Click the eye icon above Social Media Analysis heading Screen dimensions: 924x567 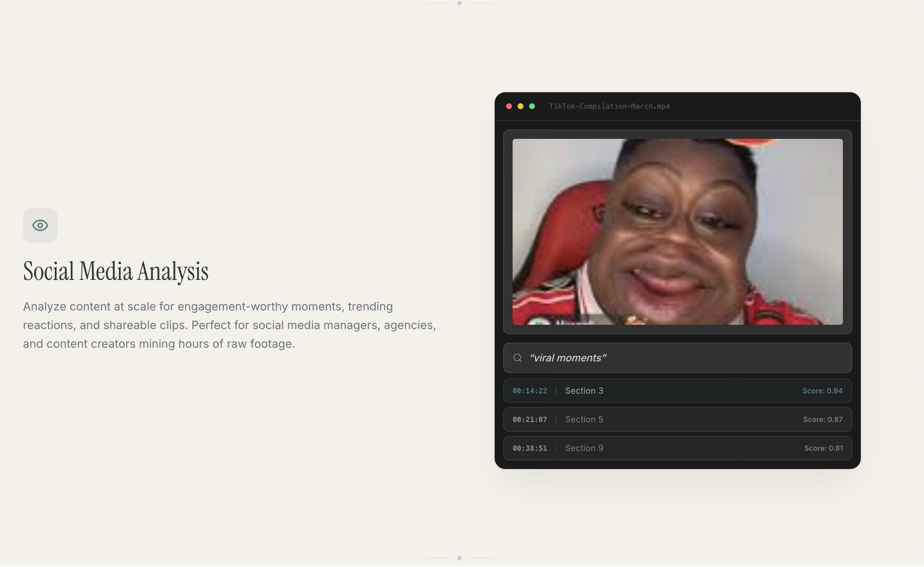[40, 225]
